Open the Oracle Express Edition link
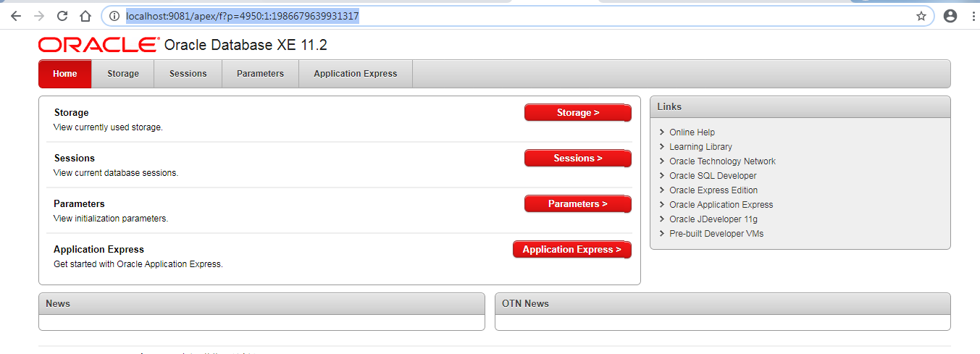980x354 pixels. click(713, 190)
